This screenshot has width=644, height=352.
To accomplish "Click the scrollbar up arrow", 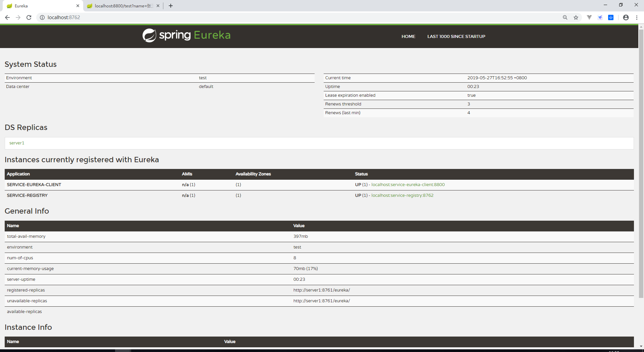I will (x=641, y=27).
